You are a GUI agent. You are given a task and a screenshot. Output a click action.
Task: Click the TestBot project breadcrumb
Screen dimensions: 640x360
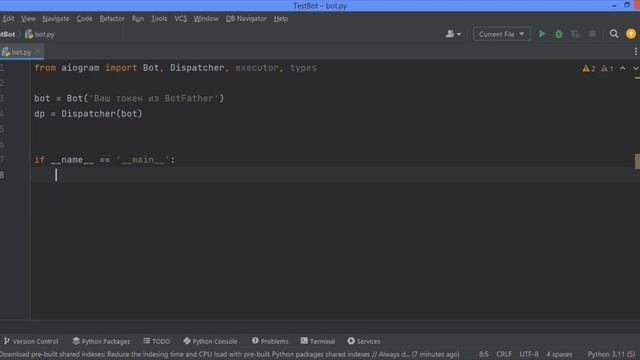coord(8,34)
